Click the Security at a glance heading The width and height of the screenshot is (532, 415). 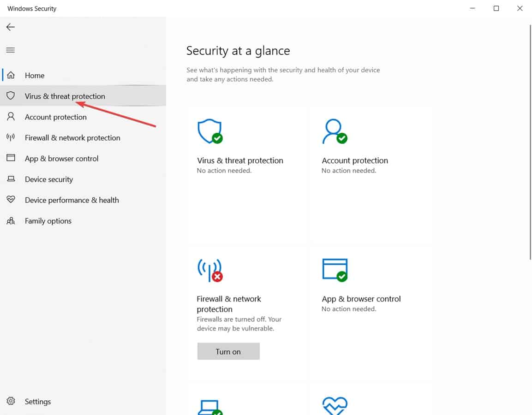click(x=238, y=51)
